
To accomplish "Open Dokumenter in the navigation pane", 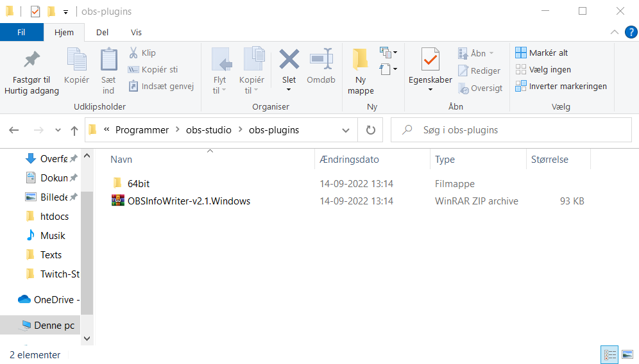I will (51, 178).
